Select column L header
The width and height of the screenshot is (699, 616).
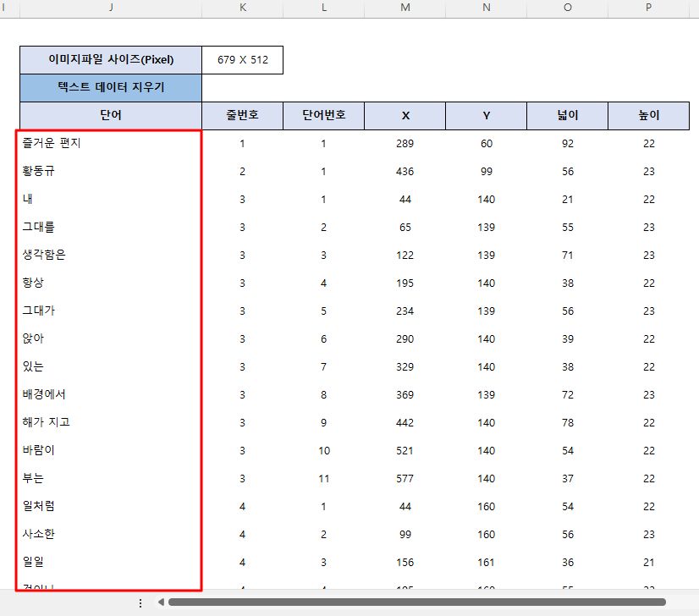click(323, 8)
